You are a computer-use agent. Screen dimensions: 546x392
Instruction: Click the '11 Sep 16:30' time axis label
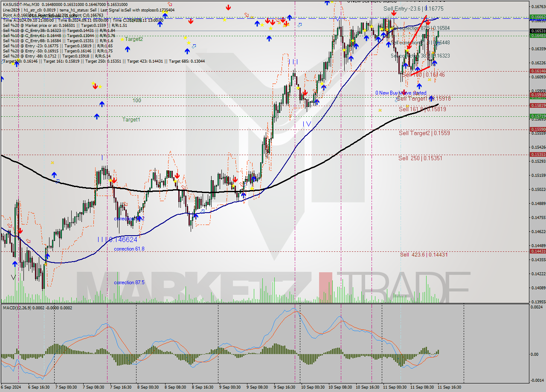tap(449, 387)
